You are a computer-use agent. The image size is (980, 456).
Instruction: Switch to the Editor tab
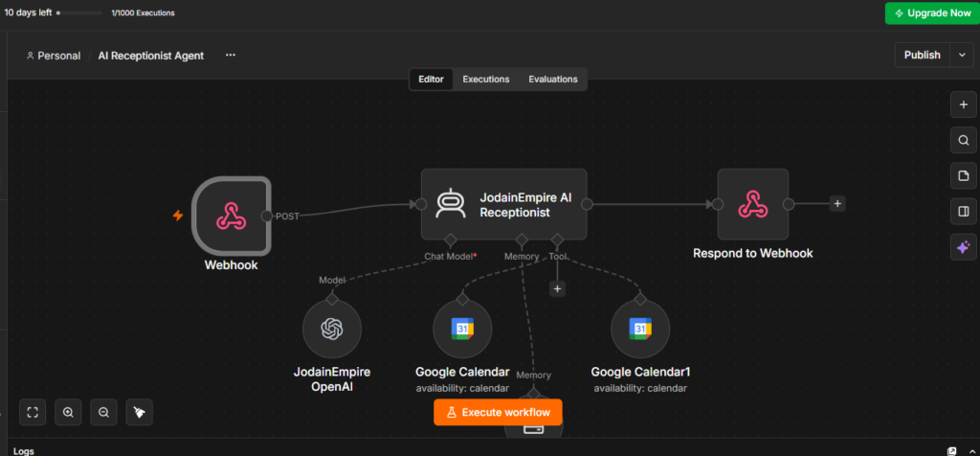pos(432,80)
